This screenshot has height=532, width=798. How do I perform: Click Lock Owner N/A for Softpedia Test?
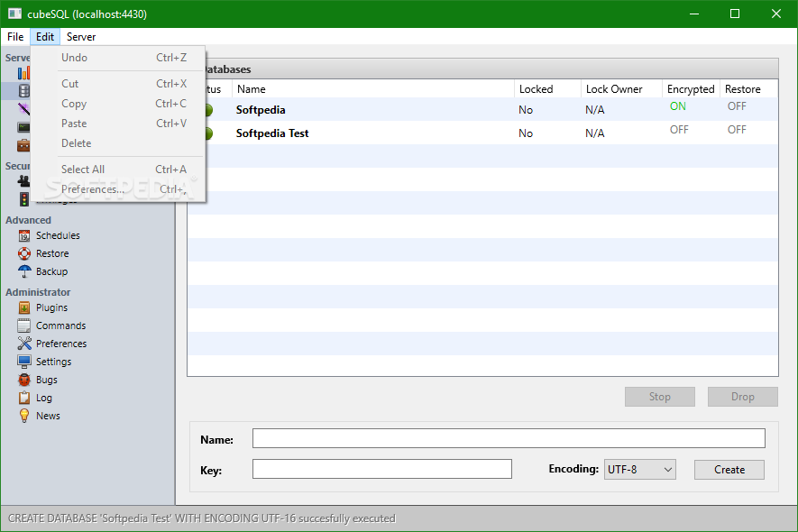594,133
